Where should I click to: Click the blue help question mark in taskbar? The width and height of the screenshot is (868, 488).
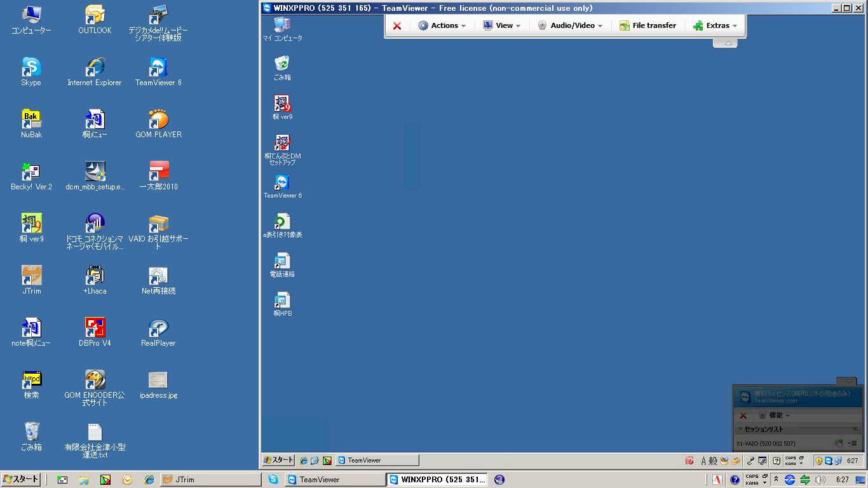[735, 480]
